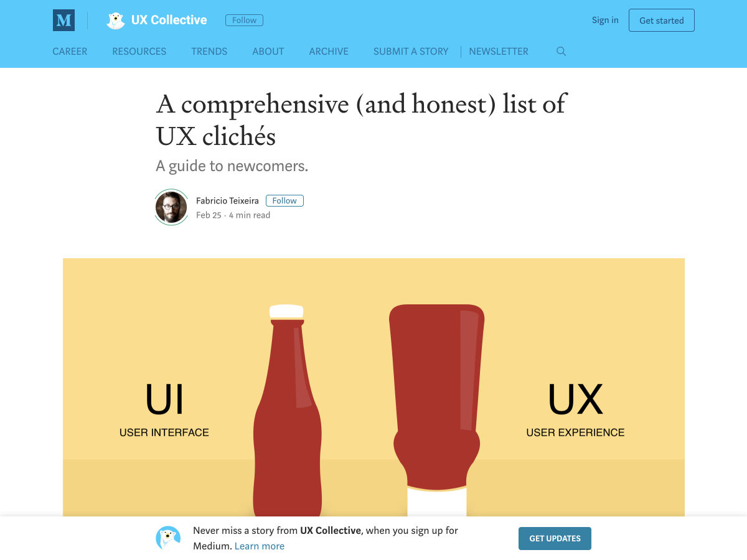Click the ketchup bottles UI vs UX image
The image size is (747, 560).
point(374,387)
